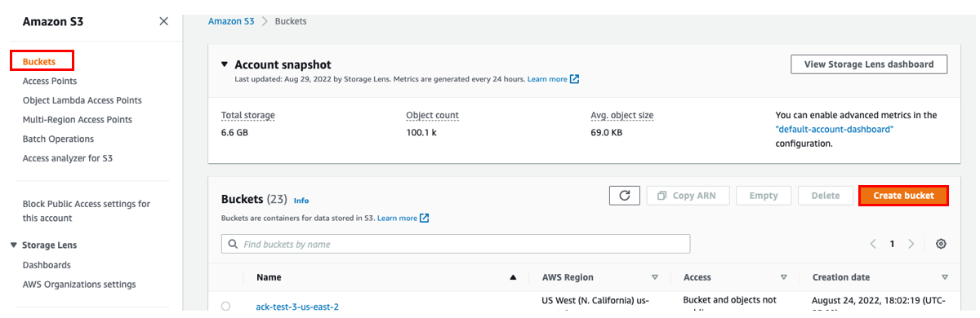The height and width of the screenshot is (318, 980).
Task: Collapse the Storage Lens sidebar group
Action: coord(13,245)
